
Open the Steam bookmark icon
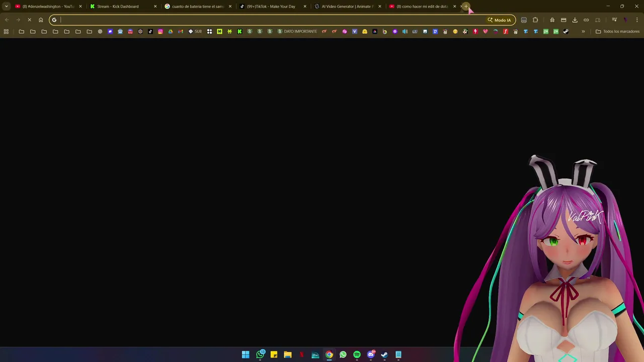tap(566, 32)
